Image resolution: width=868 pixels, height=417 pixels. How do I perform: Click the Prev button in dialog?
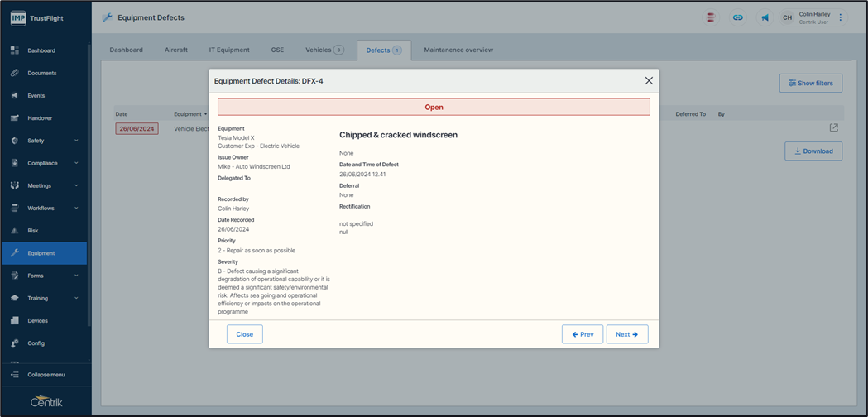(582, 334)
